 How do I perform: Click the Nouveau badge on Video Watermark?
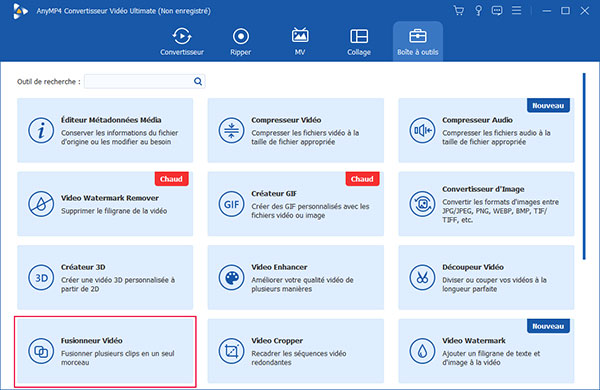(548, 326)
